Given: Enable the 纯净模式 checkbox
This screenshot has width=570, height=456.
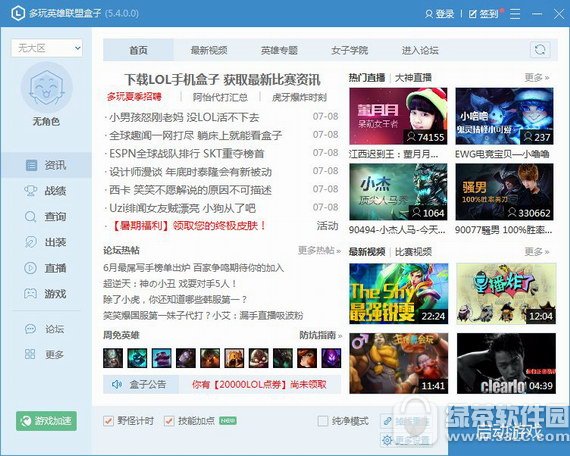Looking at the screenshot, I should [322, 421].
